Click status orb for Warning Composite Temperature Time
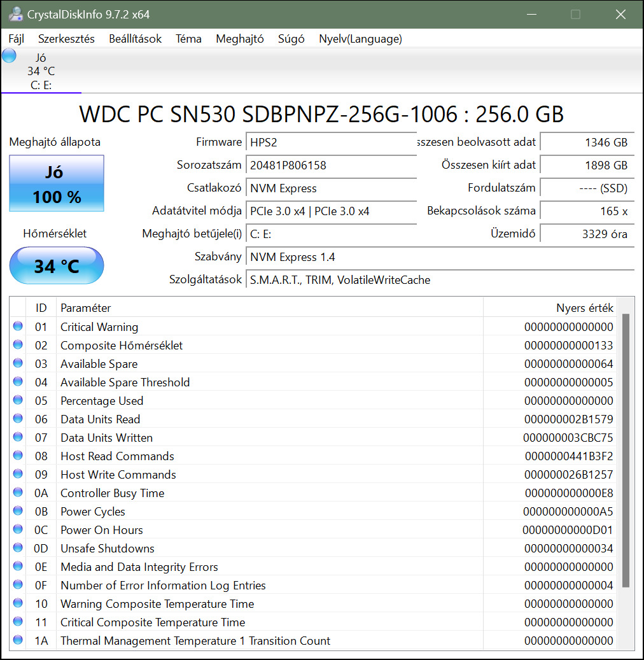 coord(18,603)
